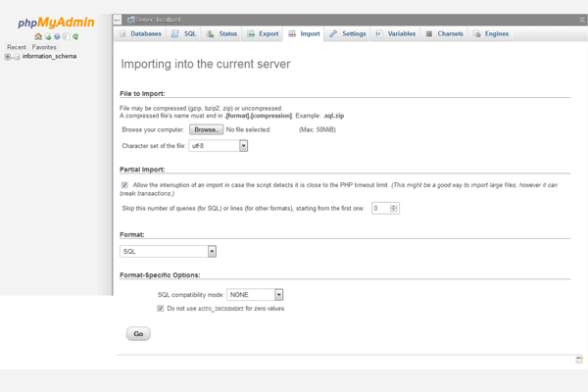Open the Export tab
Screen dimensions: 588x392
(x=263, y=34)
